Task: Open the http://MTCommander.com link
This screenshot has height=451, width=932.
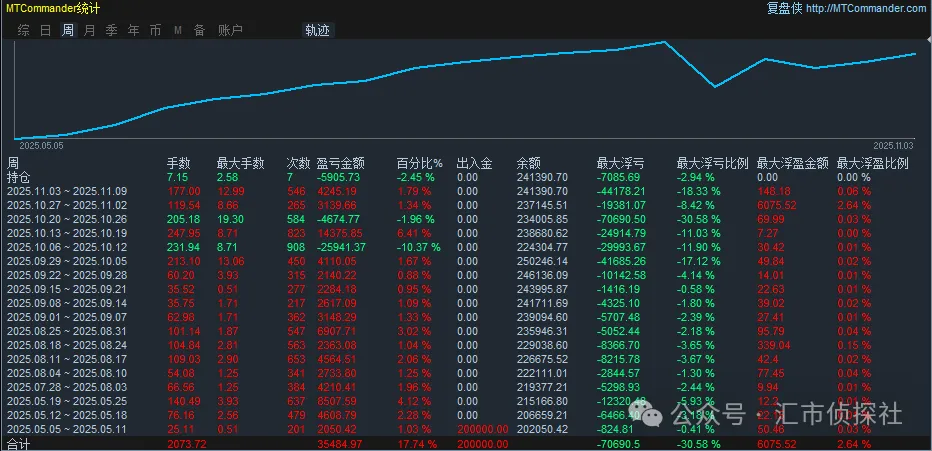Action: (x=865, y=9)
